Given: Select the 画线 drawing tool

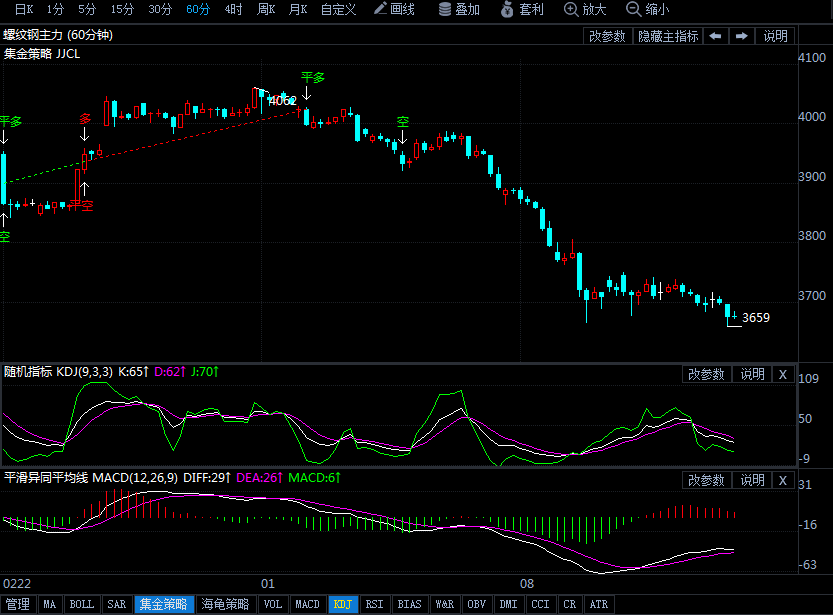Looking at the screenshot, I should (394, 9).
